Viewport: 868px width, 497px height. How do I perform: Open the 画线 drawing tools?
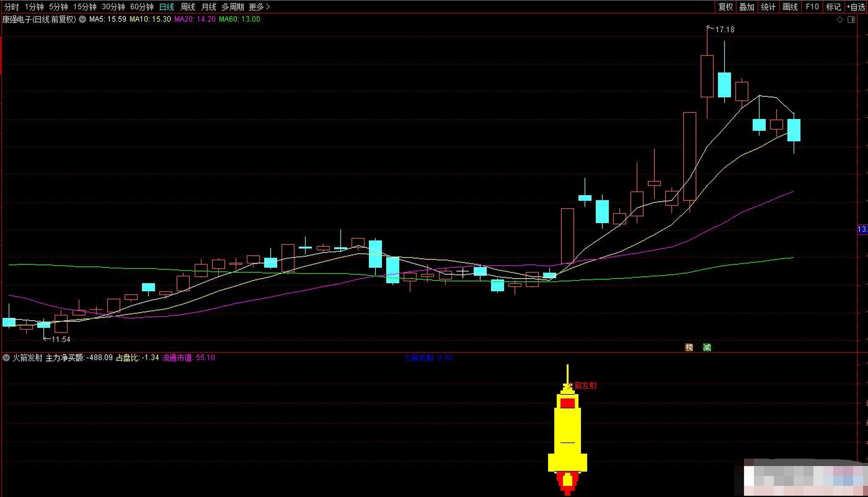790,7
